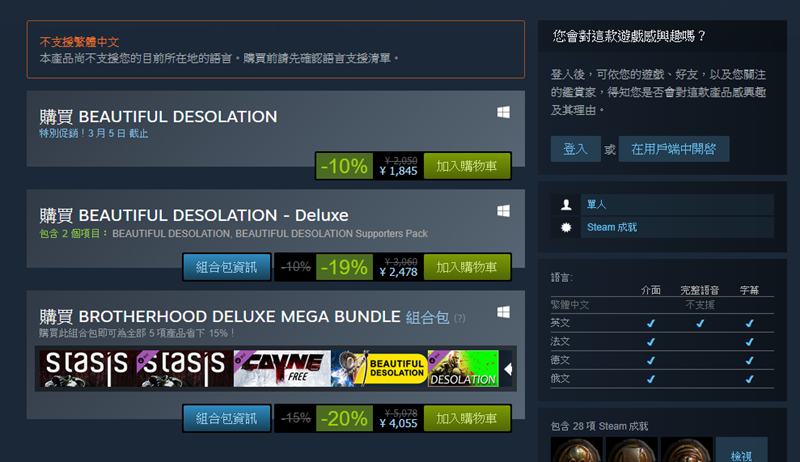Click Windows icon on Deluxe edition box
Image resolution: width=800 pixels, height=462 pixels.
(503, 211)
